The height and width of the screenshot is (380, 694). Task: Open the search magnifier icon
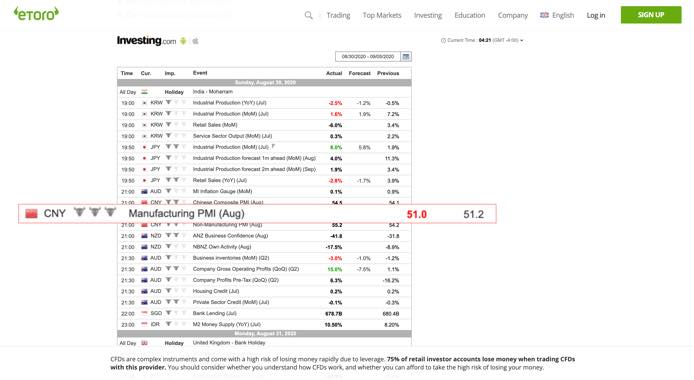coord(308,15)
